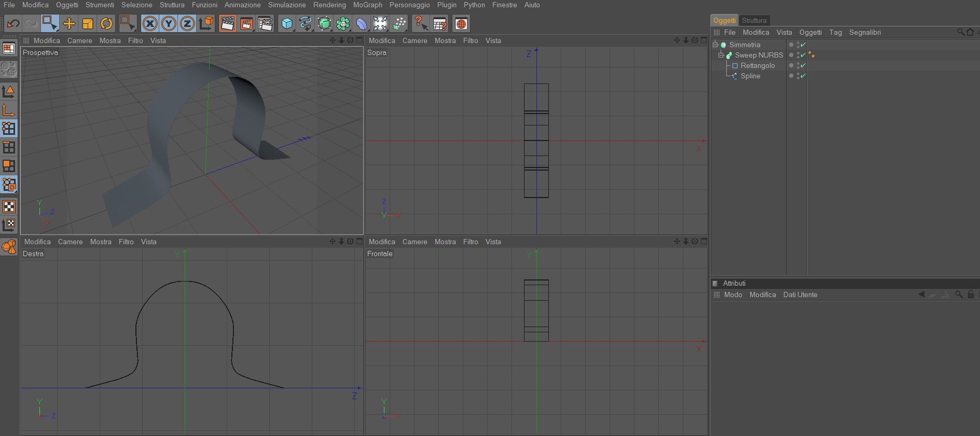Open Mostra menu in Sopra viewport
Image resolution: width=980 pixels, height=436 pixels.
(445, 40)
